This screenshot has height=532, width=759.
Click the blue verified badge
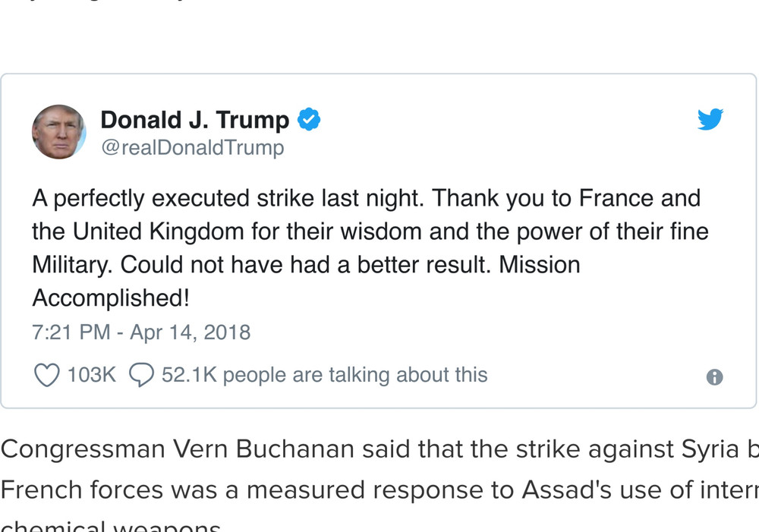(308, 119)
